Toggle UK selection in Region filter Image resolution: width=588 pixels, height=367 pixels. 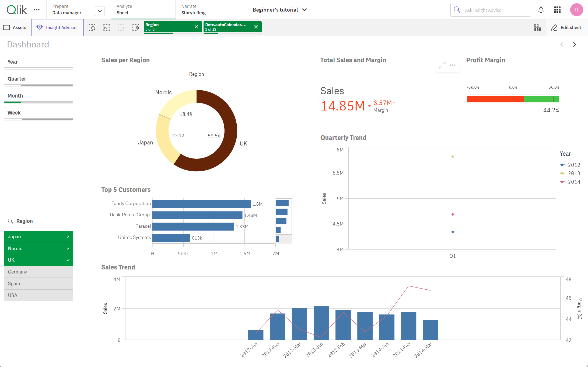click(x=38, y=260)
